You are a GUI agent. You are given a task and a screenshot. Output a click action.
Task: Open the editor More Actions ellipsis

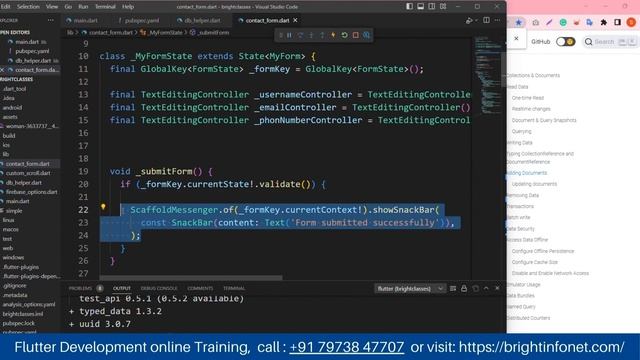[497, 20]
